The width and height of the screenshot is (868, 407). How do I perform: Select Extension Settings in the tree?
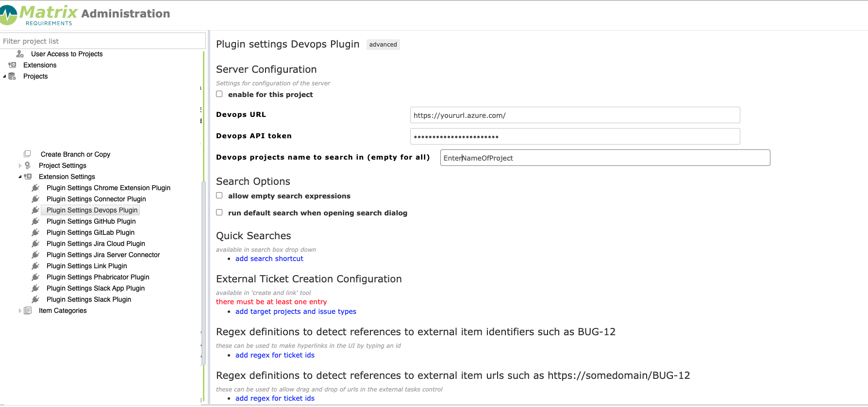click(x=67, y=177)
